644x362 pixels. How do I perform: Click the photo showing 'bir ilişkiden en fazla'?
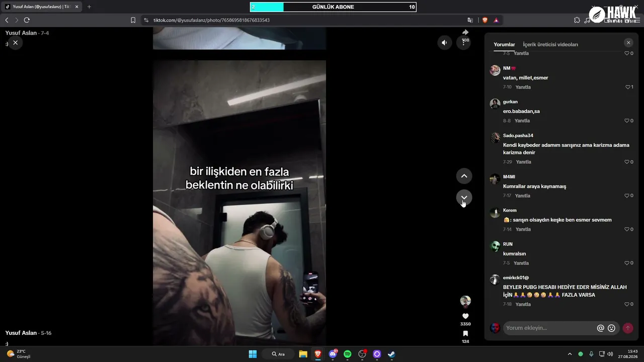[x=239, y=203]
